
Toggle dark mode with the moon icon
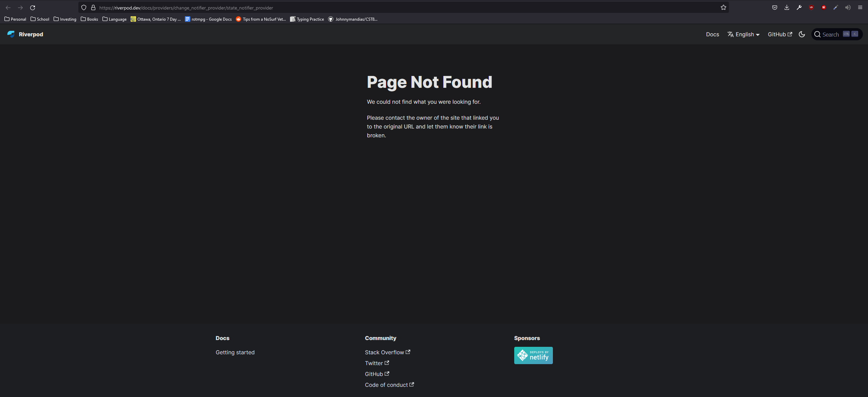(801, 34)
